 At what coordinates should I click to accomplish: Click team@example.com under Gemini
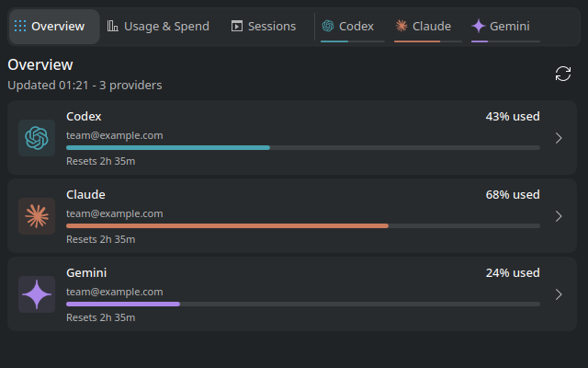114,292
